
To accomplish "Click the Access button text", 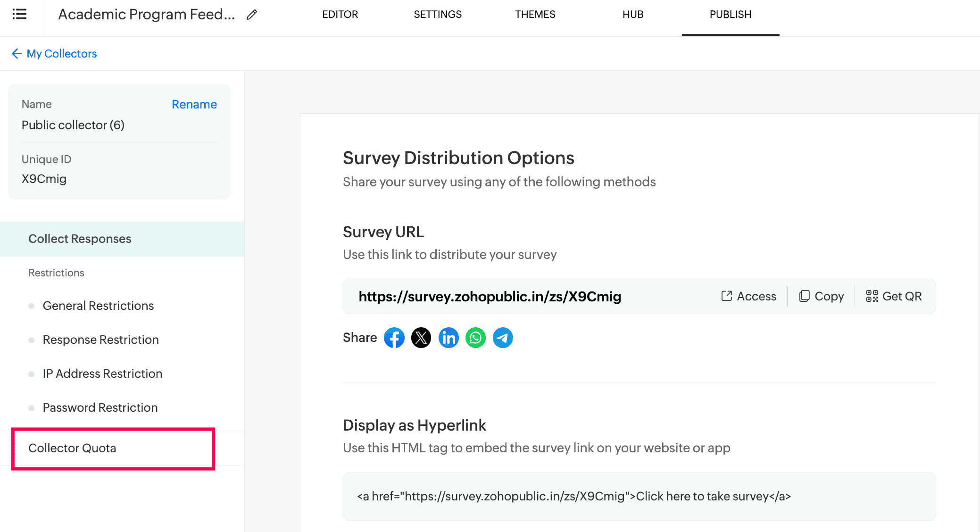I will pos(756,296).
